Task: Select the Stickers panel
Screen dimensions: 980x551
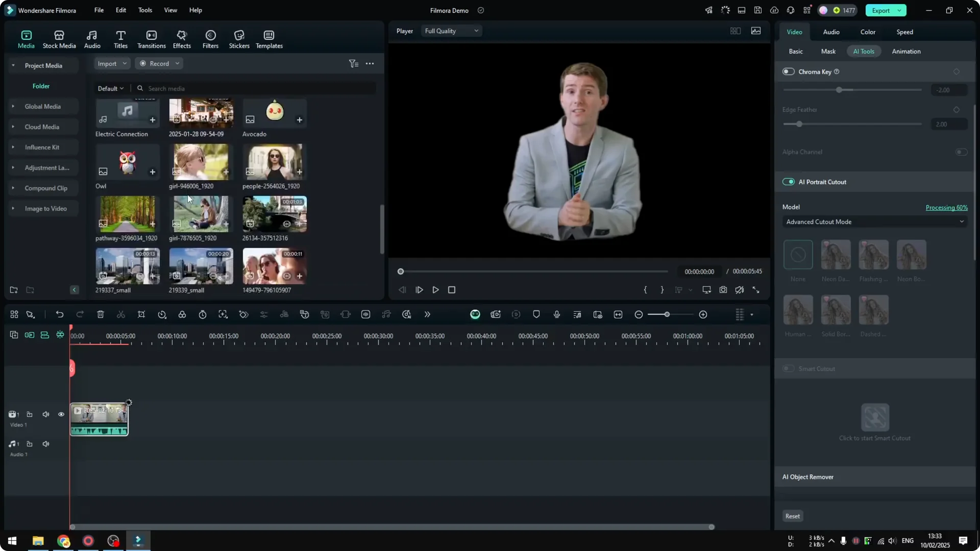Action: [239, 38]
